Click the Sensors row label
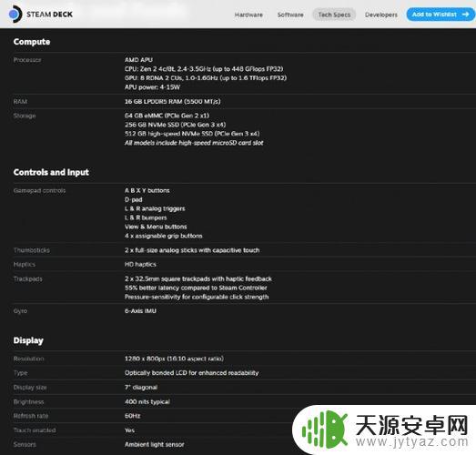The width and height of the screenshot is (476, 455). coord(25,445)
